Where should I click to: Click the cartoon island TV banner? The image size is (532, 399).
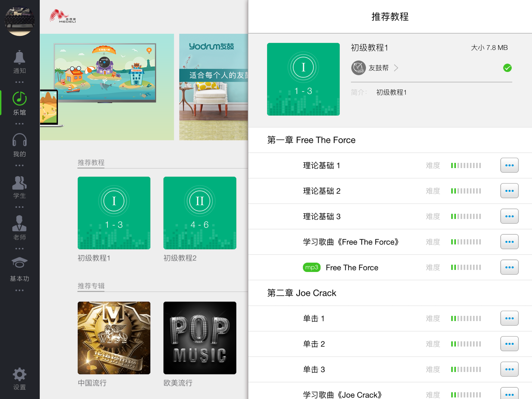pyautogui.click(x=107, y=87)
